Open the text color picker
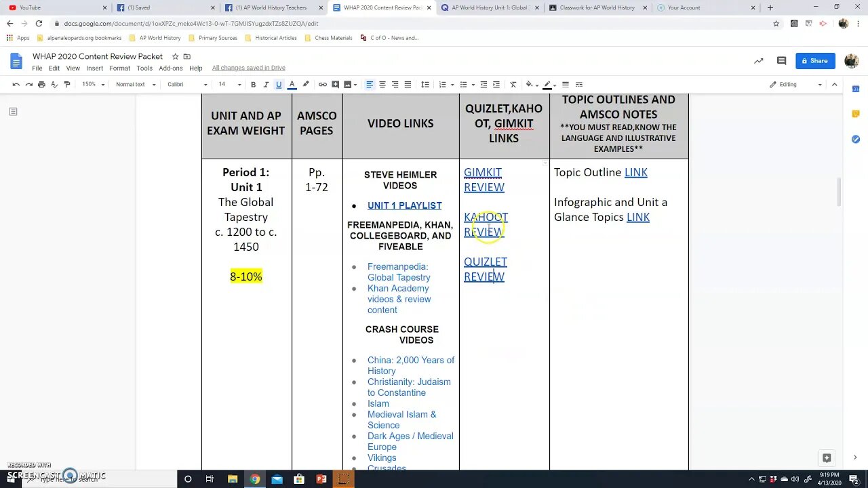Viewport: 868px width, 488px height. point(292,85)
